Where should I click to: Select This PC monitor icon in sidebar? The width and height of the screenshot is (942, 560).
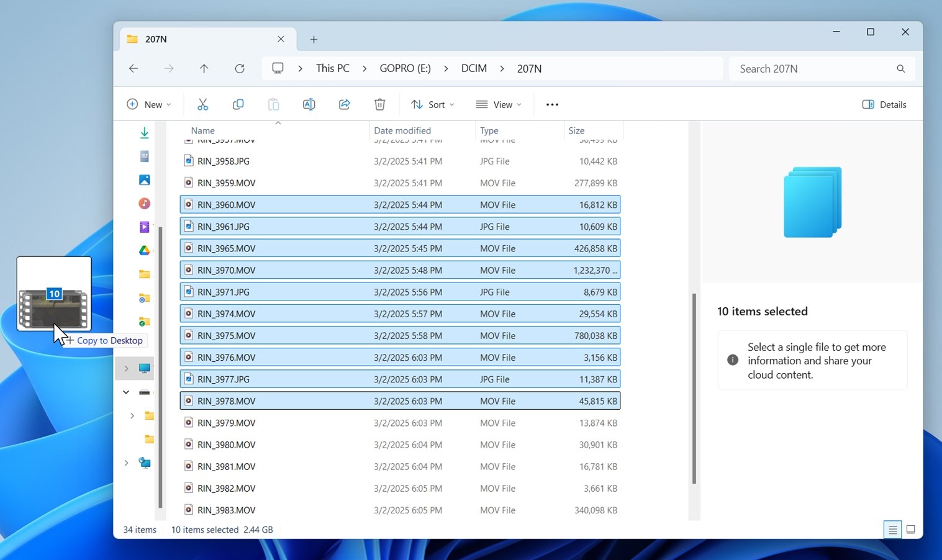[144, 368]
